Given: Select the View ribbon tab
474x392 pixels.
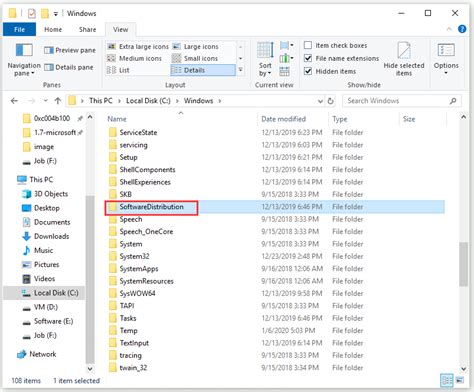Looking at the screenshot, I should point(120,29).
